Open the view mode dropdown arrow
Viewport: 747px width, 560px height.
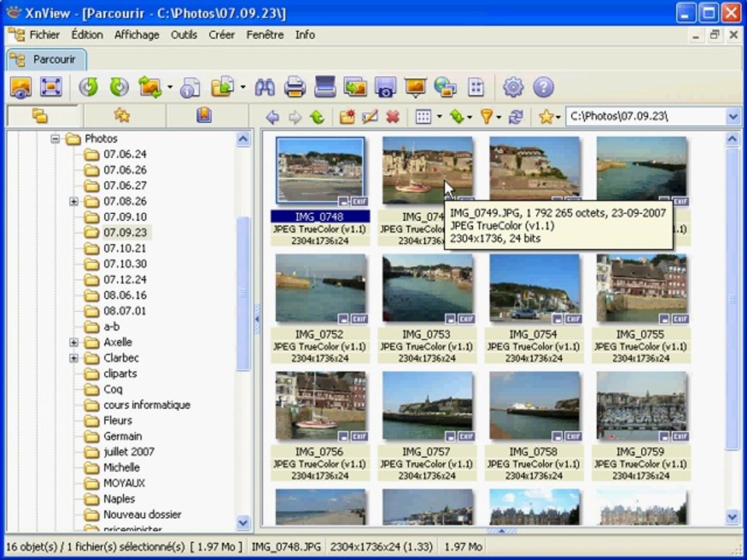pyautogui.click(x=439, y=117)
